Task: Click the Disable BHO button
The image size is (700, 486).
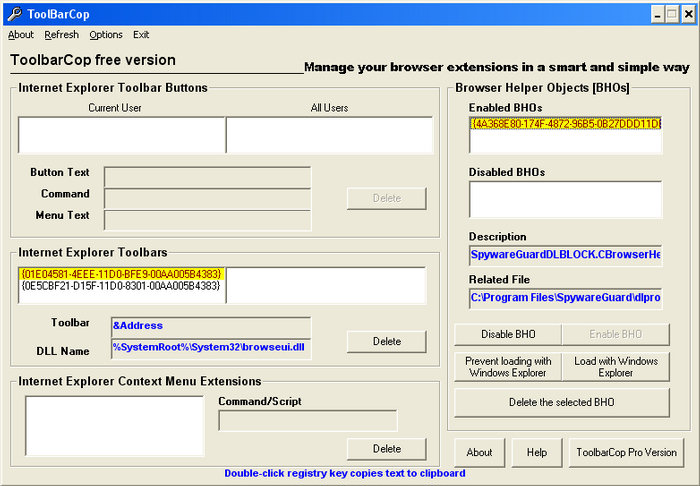Action: click(x=508, y=334)
